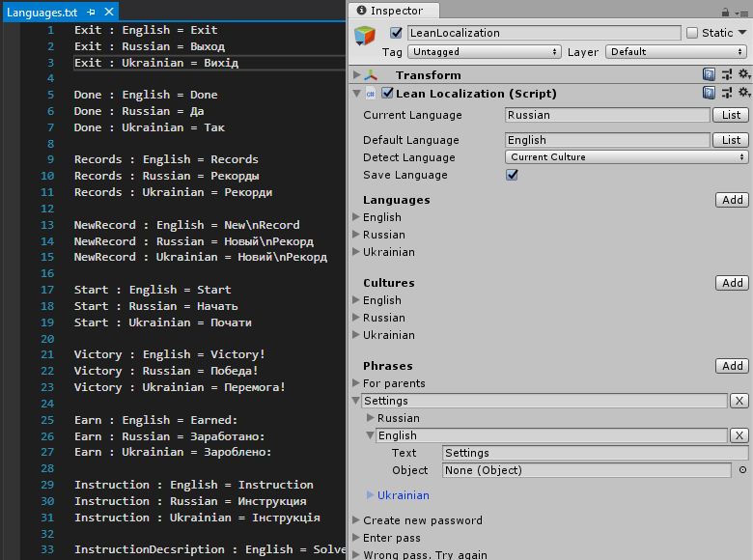Collapse English translation under Settings
Image resolution: width=753 pixels, height=560 pixels.
coord(371,435)
